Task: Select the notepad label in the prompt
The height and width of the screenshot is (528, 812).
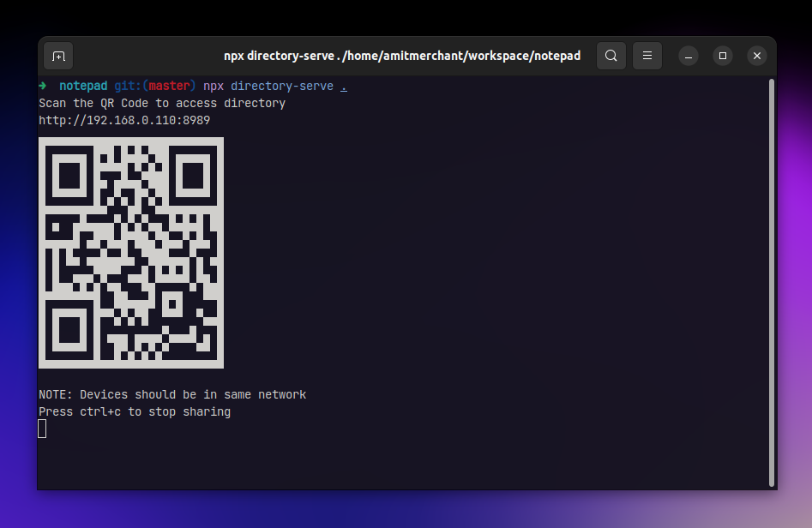Action: pos(83,86)
